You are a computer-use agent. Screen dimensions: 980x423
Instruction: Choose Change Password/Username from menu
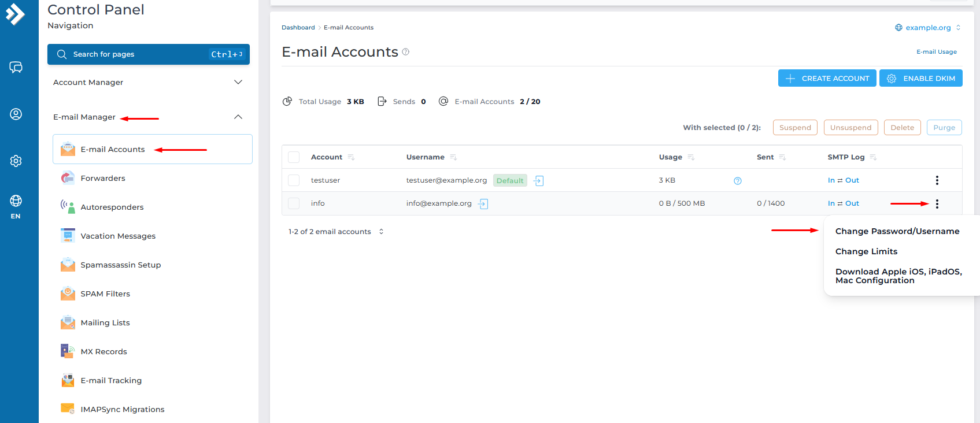(x=897, y=231)
